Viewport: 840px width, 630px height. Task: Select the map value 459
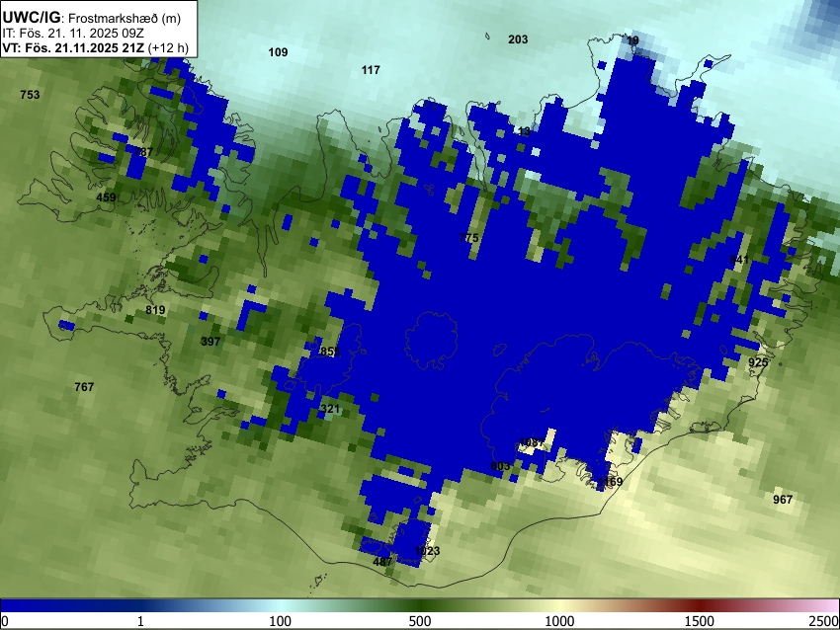click(x=106, y=197)
